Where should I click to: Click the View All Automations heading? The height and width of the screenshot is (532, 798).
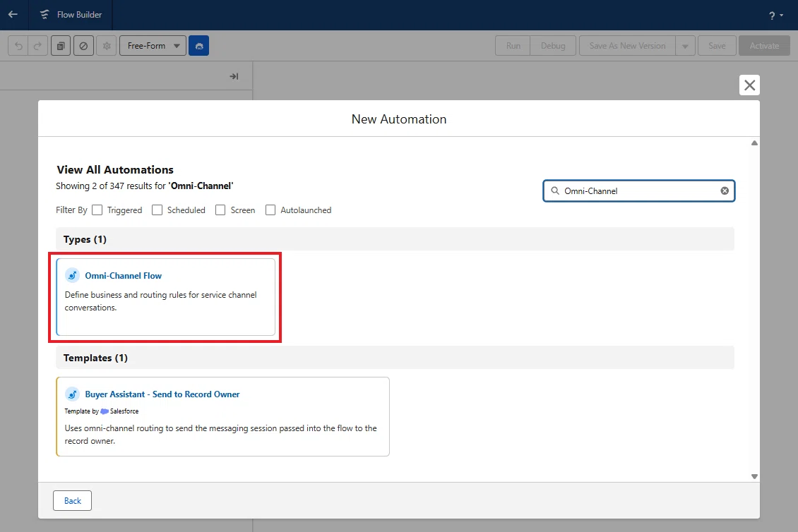tap(115, 169)
